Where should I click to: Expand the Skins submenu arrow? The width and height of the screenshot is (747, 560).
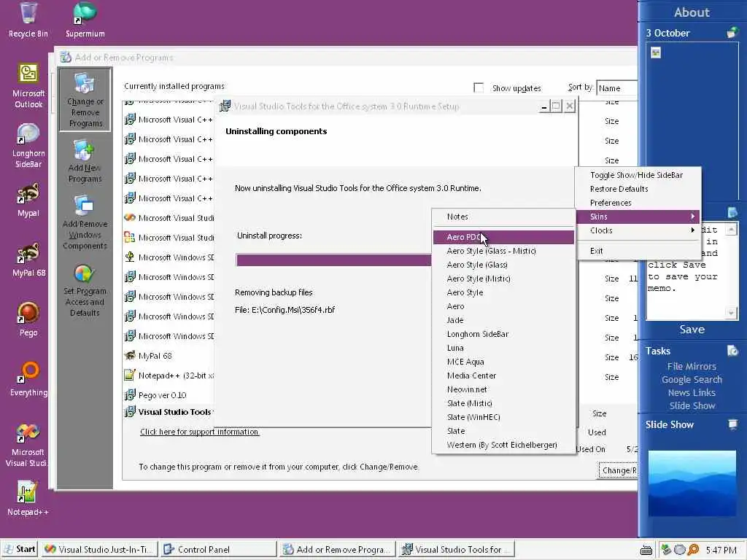tap(693, 217)
